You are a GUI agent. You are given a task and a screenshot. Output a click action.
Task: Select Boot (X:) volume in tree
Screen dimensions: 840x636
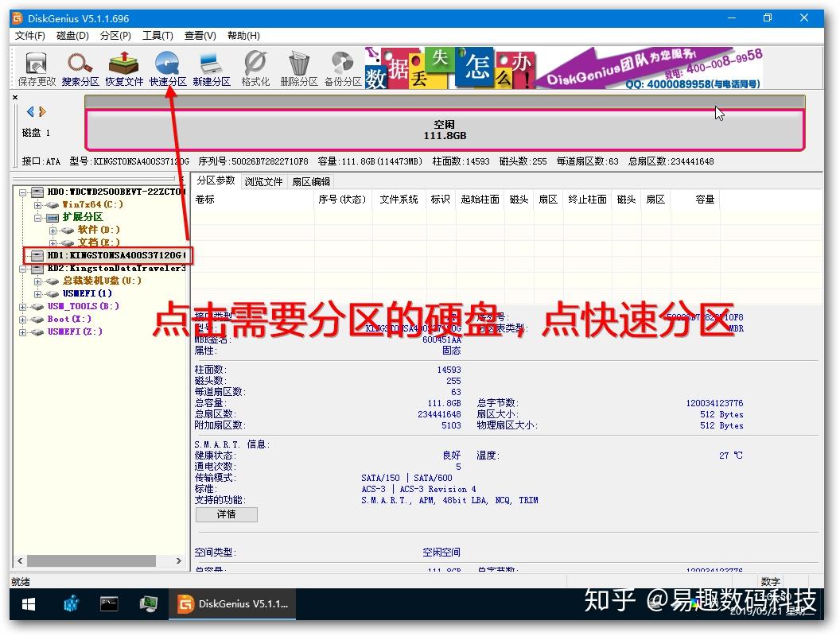[69, 319]
